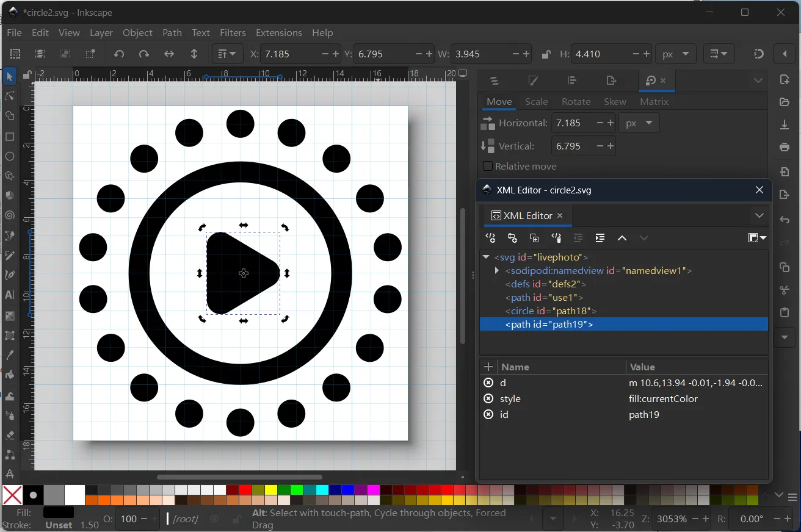Click the Undo icon in right toolbar
This screenshot has width=801, height=532.
[785, 220]
